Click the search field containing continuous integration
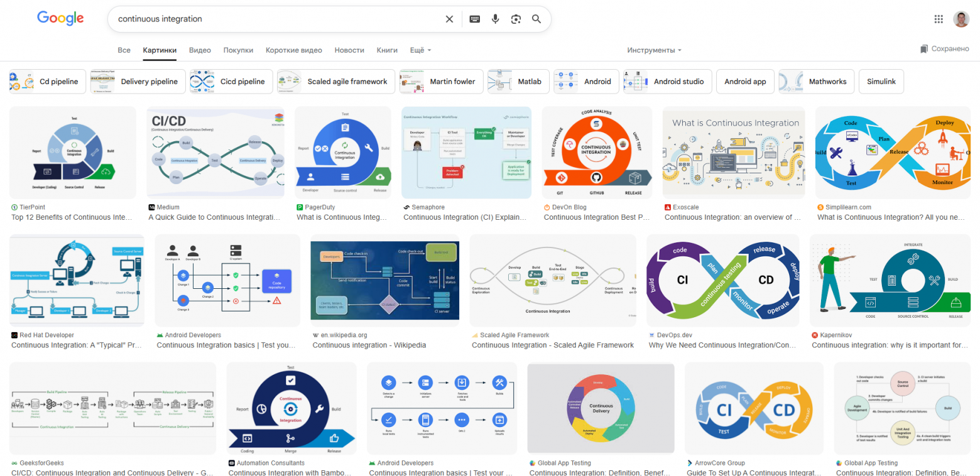This screenshot has width=980, height=476. [x=276, y=19]
